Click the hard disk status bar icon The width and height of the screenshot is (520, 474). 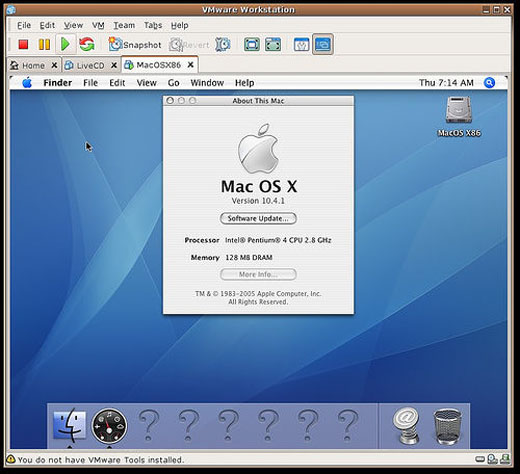coord(480,460)
